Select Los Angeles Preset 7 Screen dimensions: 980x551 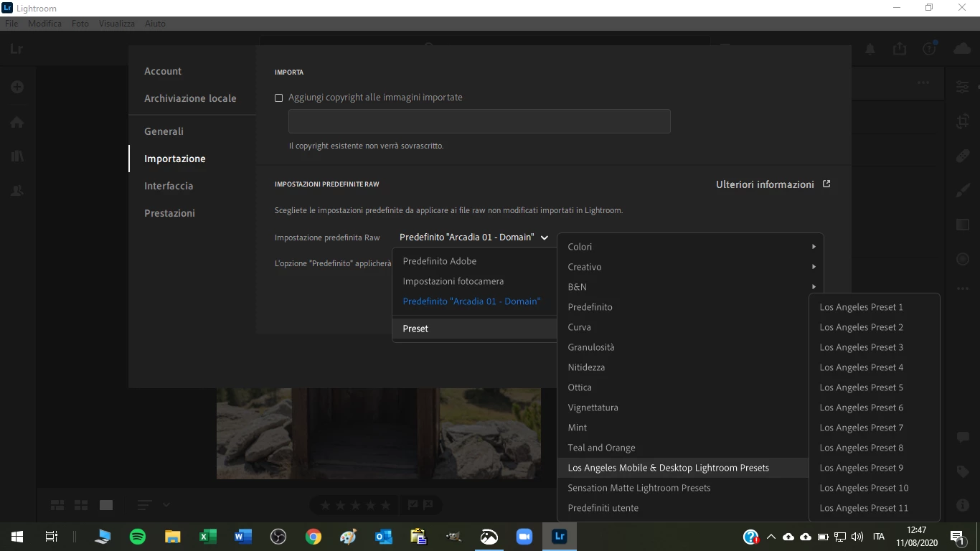874,428
